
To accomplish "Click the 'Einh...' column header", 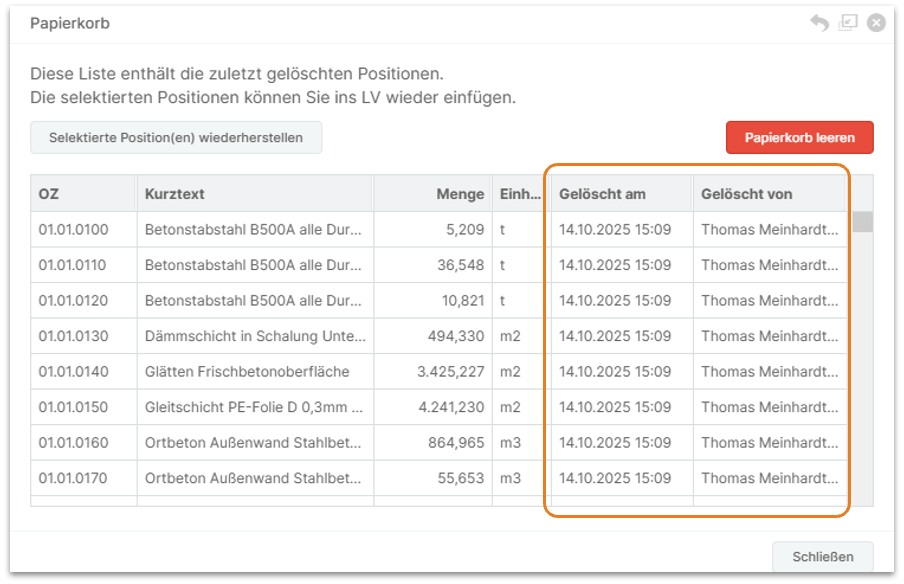I will tap(517, 194).
